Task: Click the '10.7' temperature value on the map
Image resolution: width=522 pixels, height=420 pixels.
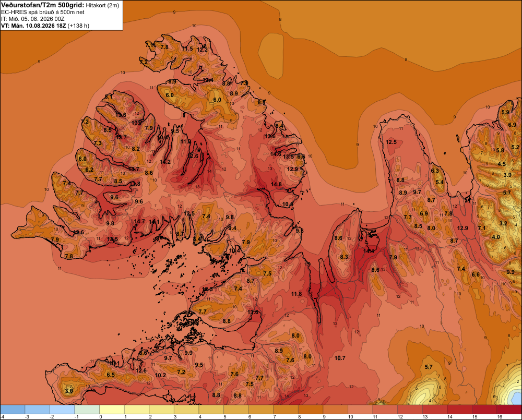Action: [x=340, y=358]
